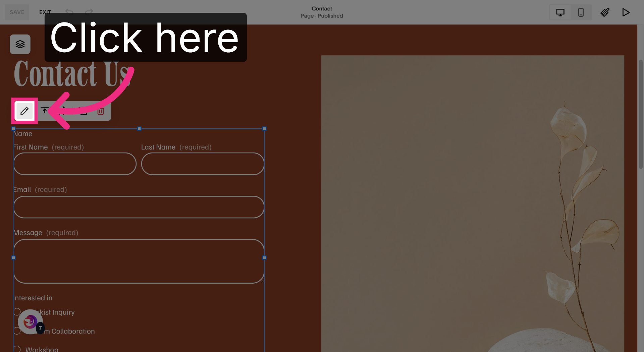The width and height of the screenshot is (644, 352).
Task: Click the "Email (required)" label
Action: (40, 190)
